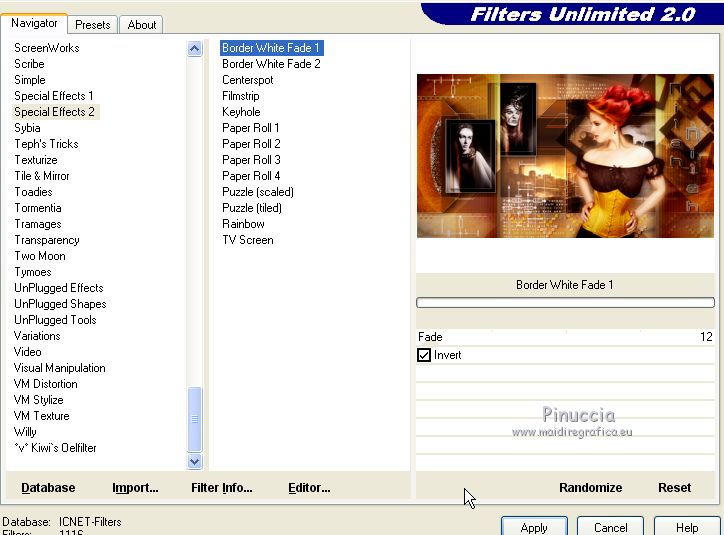The height and width of the screenshot is (535, 724).
Task: Click the category list scroll down arrow
Action: [x=194, y=461]
